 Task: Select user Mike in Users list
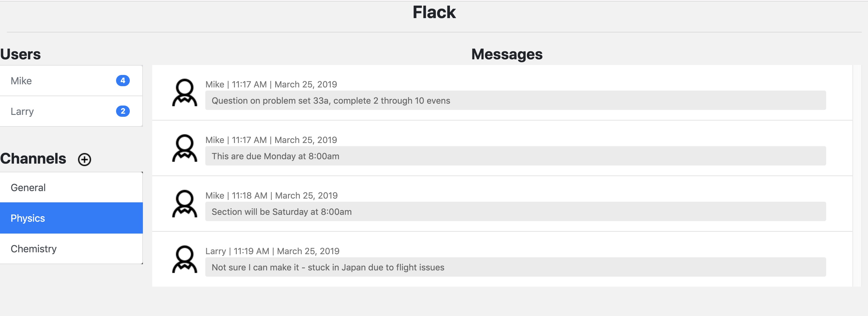coord(21,81)
